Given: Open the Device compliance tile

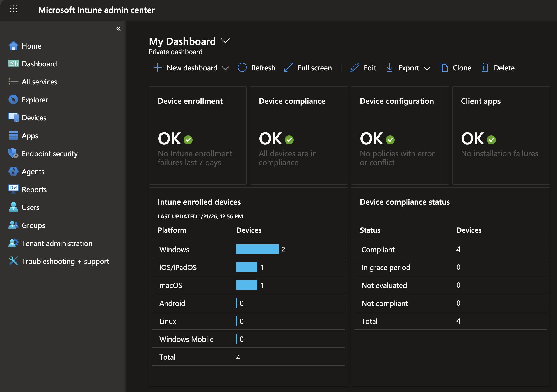Looking at the screenshot, I should (299, 135).
